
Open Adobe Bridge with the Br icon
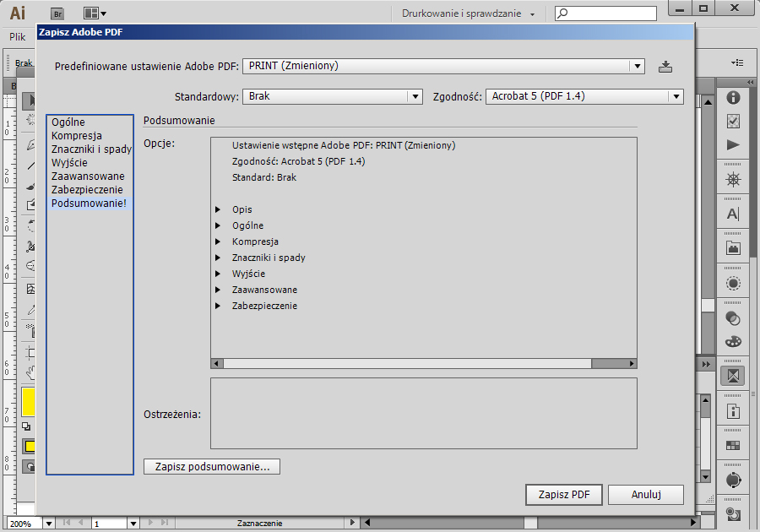pos(57,14)
